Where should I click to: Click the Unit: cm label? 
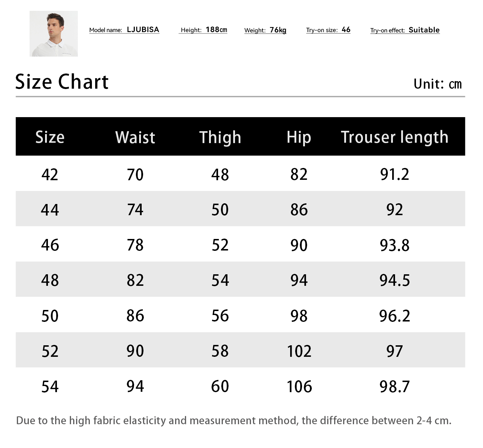(x=437, y=84)
